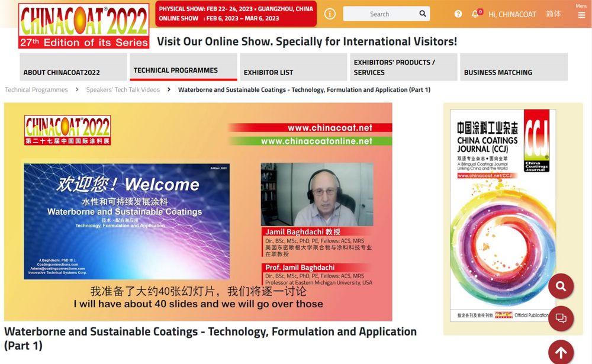Click the Hi, CHINACOAT account link
The image size is (592, 364).
coord(512,14)
